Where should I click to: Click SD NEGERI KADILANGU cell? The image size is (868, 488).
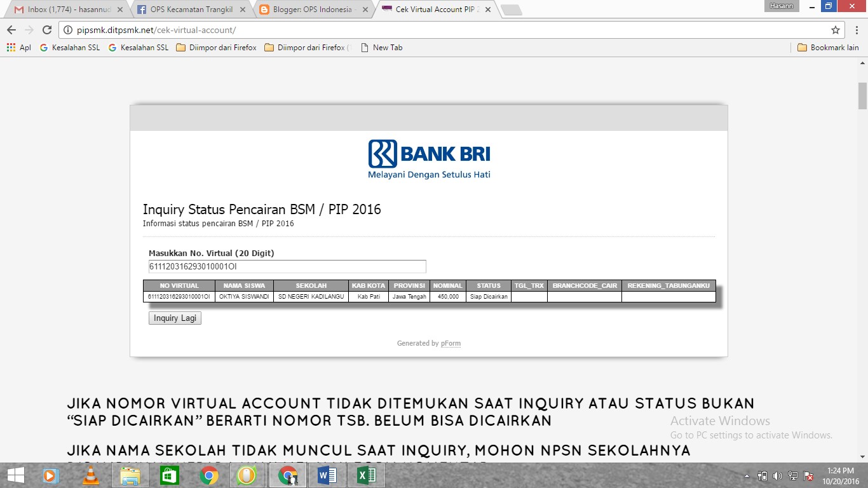click(311, 297)
